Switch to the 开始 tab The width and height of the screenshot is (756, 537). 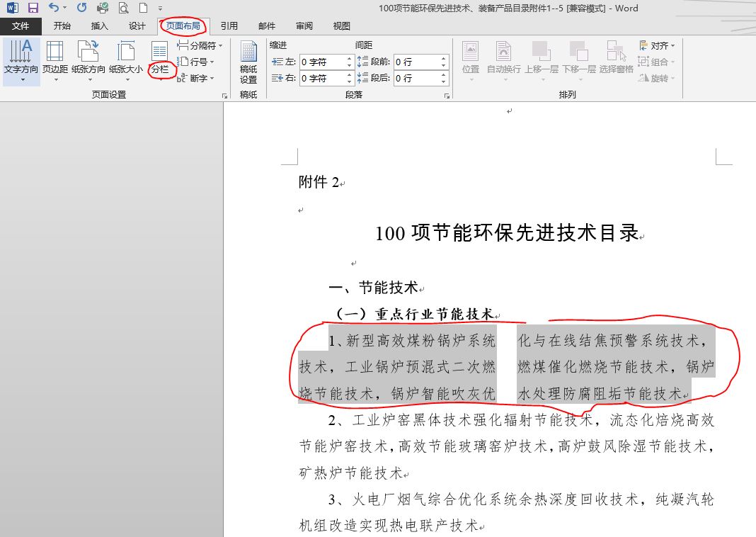[x=62, y=26]
